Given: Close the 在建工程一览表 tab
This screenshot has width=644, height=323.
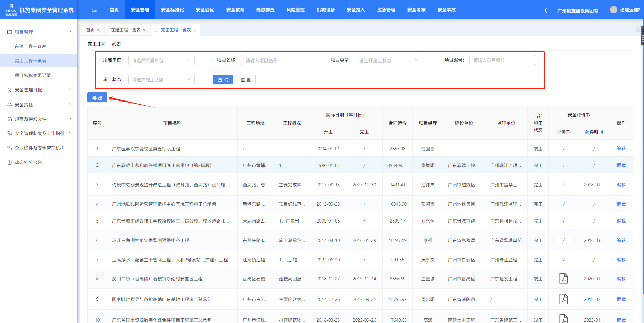Looking at the screenshot, I should coord(144,30).
